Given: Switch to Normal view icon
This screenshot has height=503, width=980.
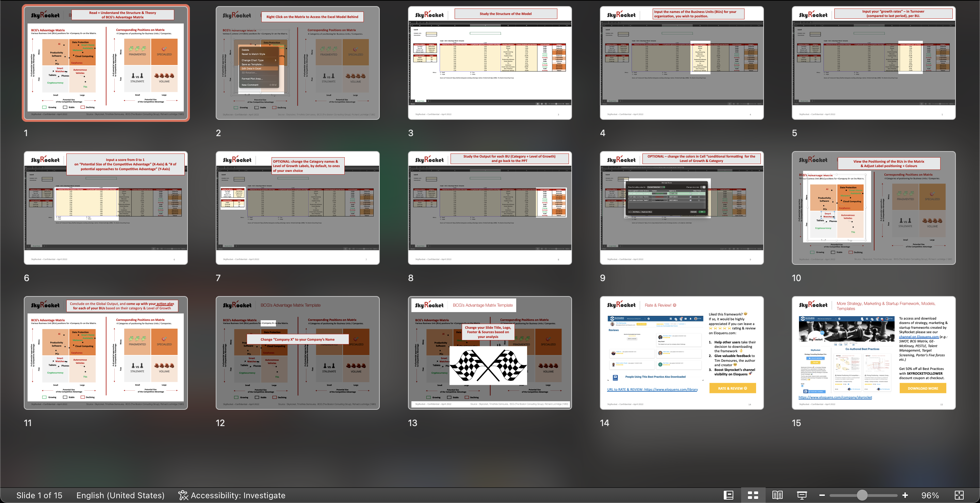Looking at the screenshot, I should coord(728,495).
